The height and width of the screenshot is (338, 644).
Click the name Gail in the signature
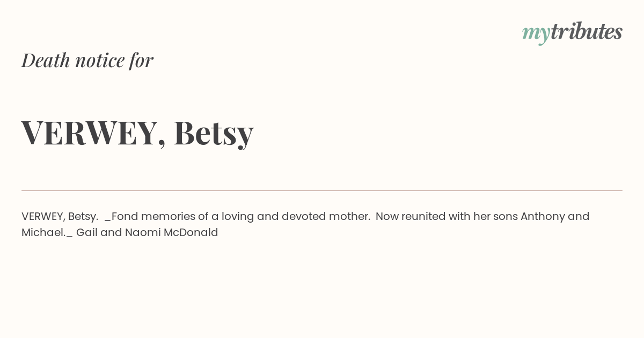pyautogui.click(x=86, y=233)
